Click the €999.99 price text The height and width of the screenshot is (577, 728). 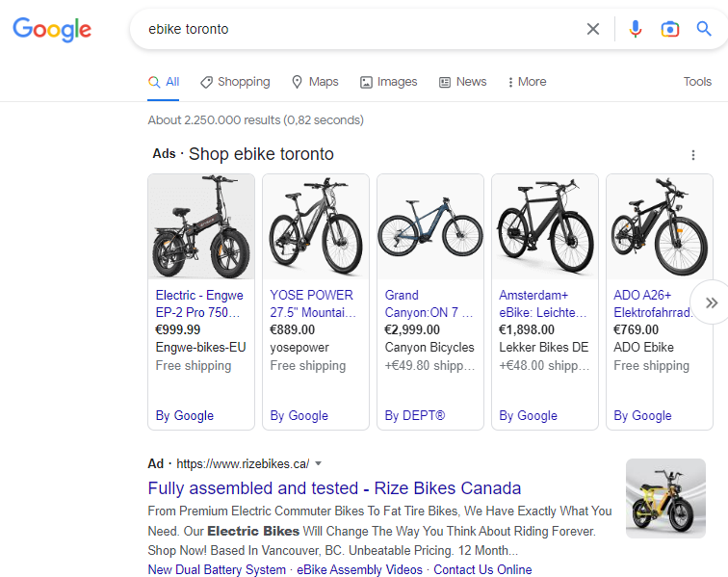pos(178,329)
